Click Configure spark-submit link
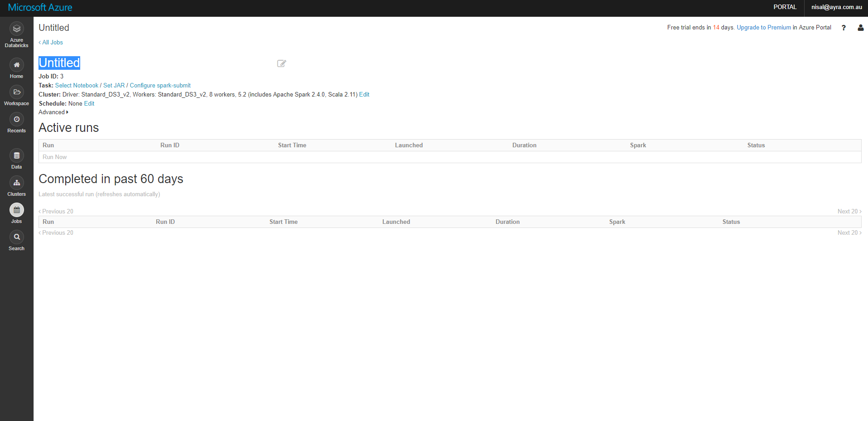The height and width of the screenshot is (421, 868). click(x=160, y=85)
